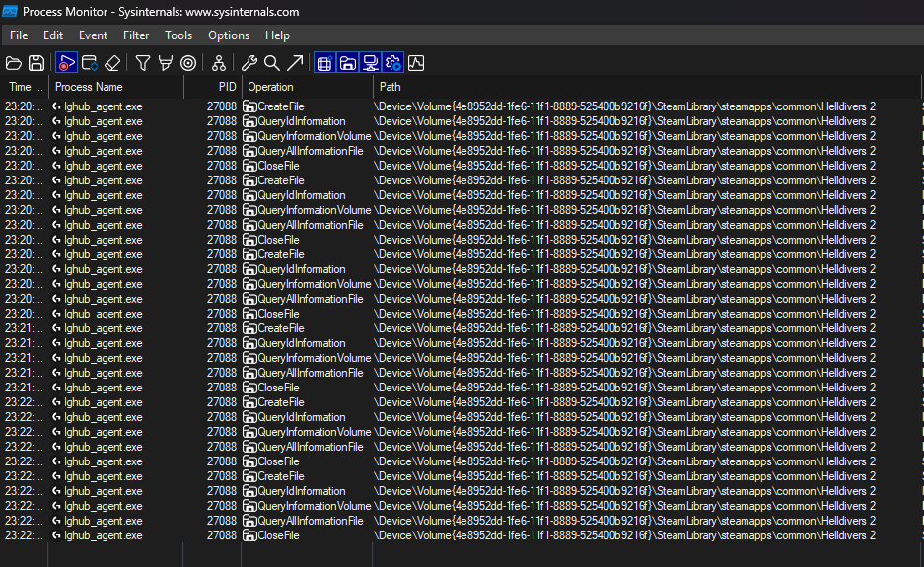Screen dimensions: 924x567
Task: Toggle event Capture in the toolbar
Action: tap(66, 63)
